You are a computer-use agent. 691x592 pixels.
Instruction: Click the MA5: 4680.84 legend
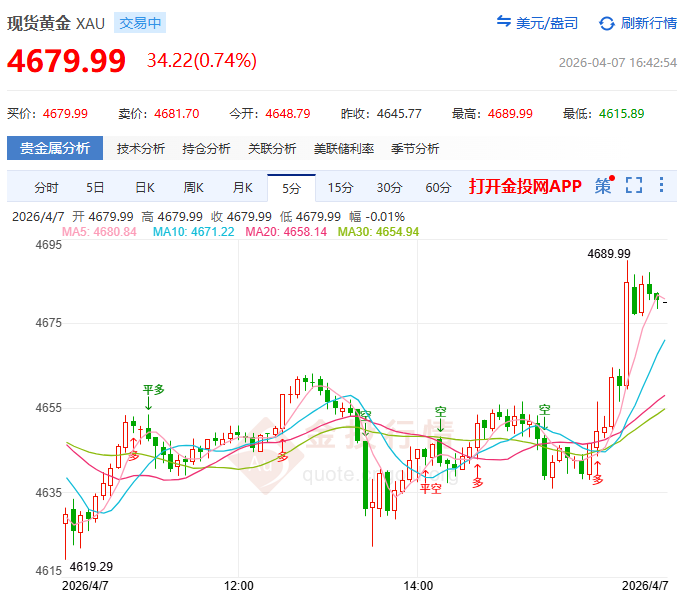(99, 232)
